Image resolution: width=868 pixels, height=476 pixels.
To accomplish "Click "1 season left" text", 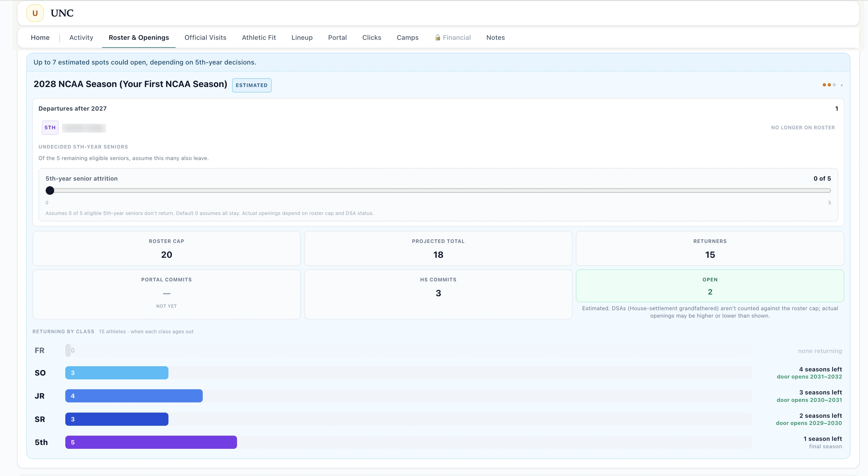I will (822, 439).
